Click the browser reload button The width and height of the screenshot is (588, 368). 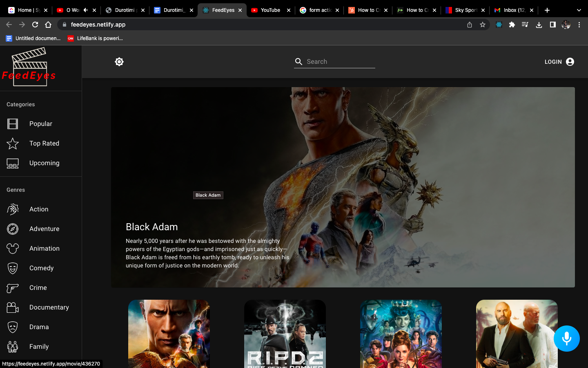coord(35,25)
